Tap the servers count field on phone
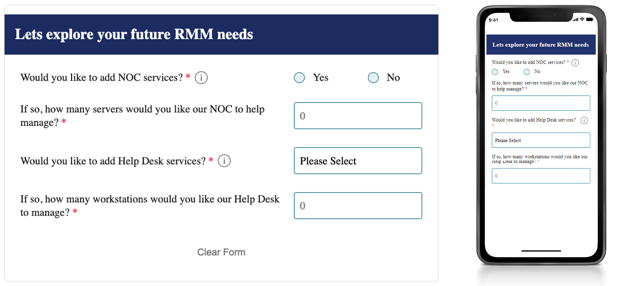Screen dimensions: 644x286 (x=541, y=103)
